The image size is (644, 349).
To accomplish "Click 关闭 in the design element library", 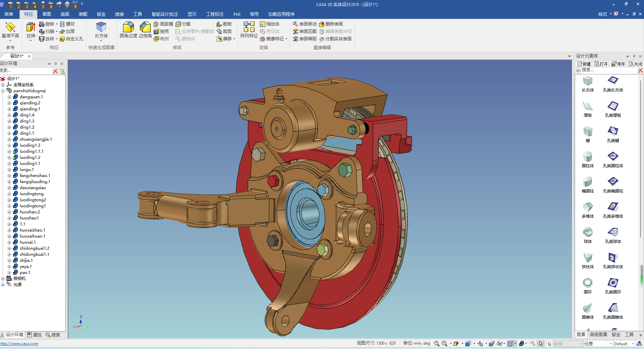I will click(635, 64).
